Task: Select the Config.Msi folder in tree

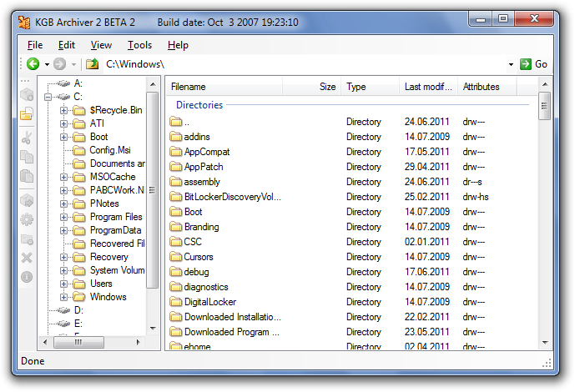Action: click(110, 150)
